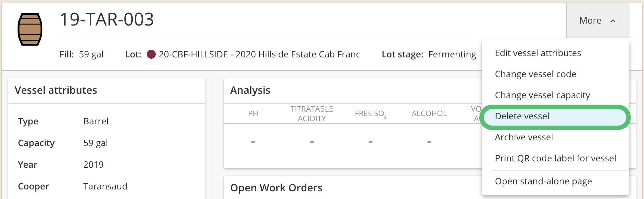The image size is (644, 199).
Task: Open stand-alone page option
Action: click(543, 181)
